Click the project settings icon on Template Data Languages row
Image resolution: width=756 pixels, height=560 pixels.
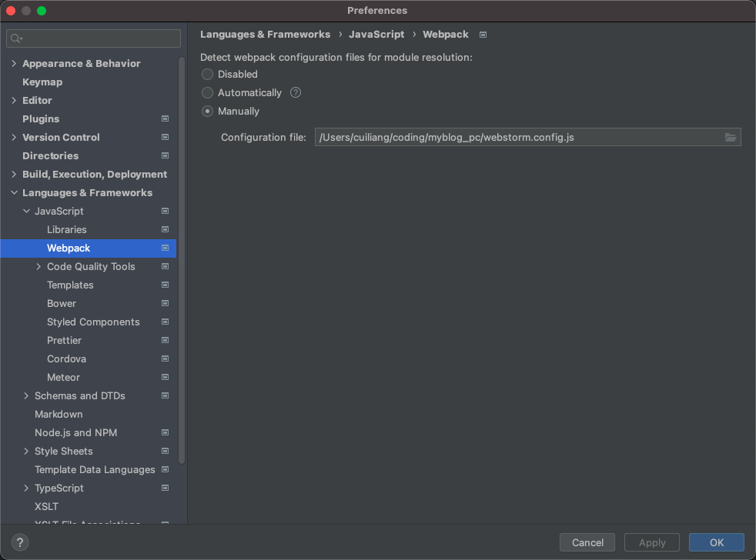[165, 469]
